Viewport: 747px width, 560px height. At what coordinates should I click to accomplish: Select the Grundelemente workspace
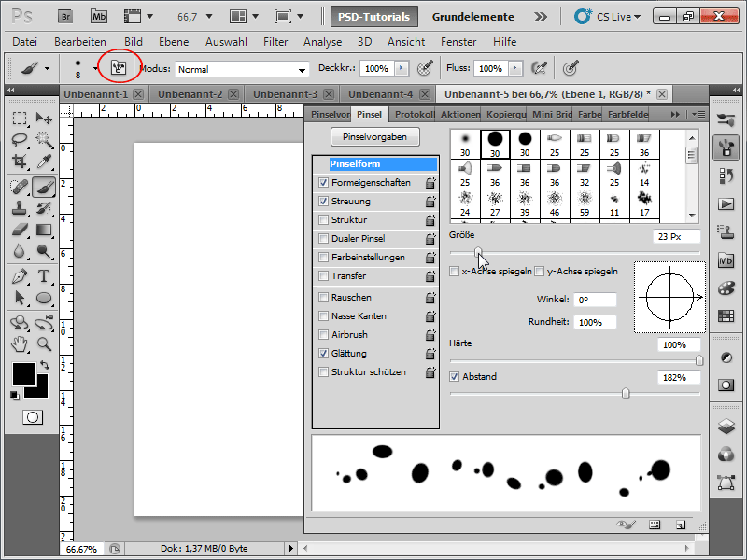[x=473, y=17]
